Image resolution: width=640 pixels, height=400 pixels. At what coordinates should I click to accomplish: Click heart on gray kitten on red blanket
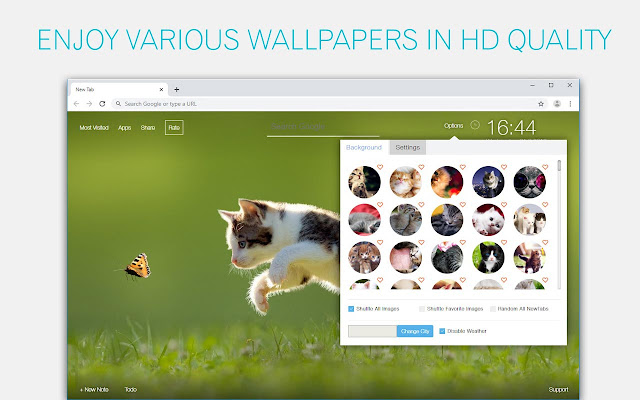tap(380, 204)
